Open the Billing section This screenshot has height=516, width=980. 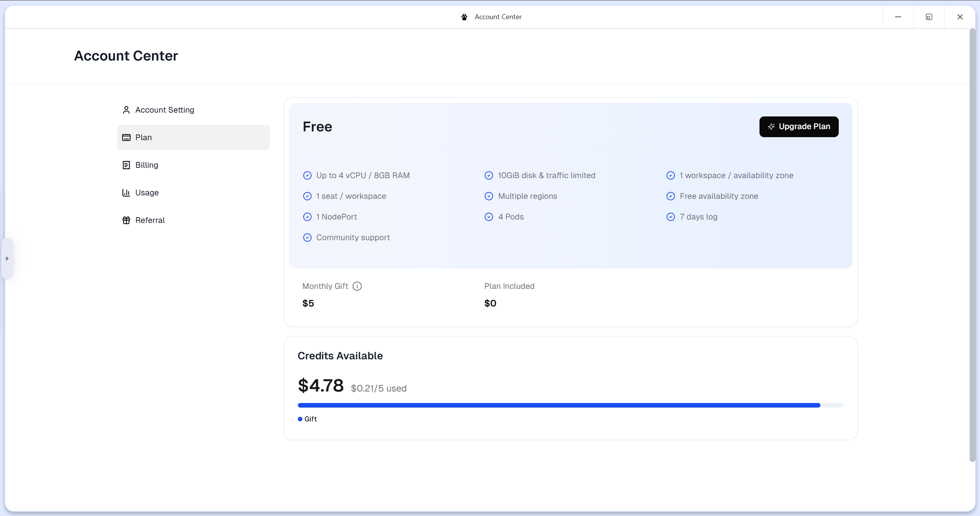pyautogui.click(x=147, y=165)
